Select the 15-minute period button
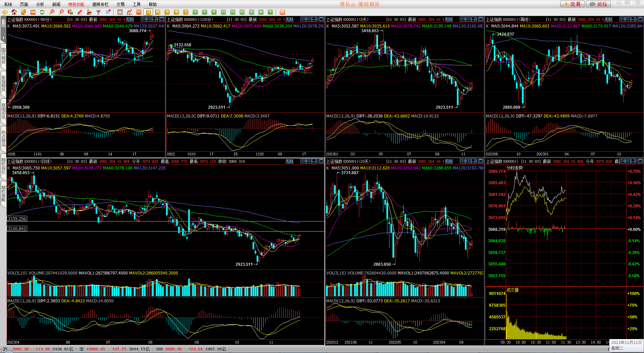644x353 pixels. [x=223, y=12]
